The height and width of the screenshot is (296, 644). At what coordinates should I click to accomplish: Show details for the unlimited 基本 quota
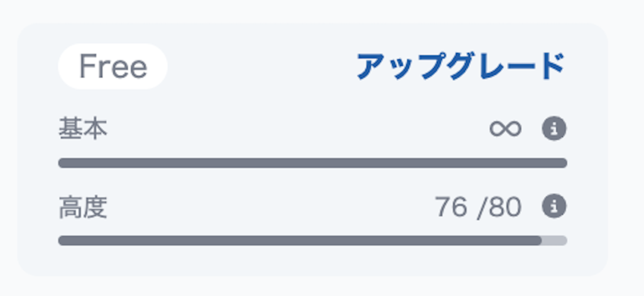click(x=554, y=129)
